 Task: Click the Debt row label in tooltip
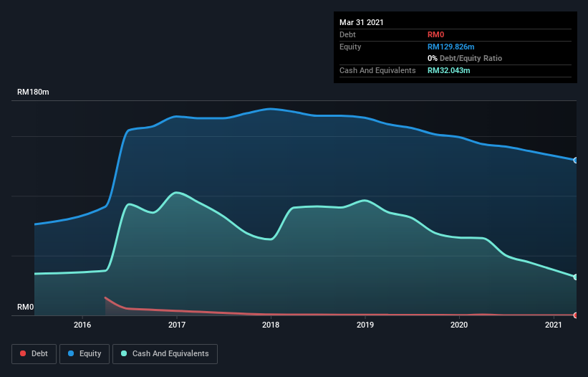click(x=347, y=34)
